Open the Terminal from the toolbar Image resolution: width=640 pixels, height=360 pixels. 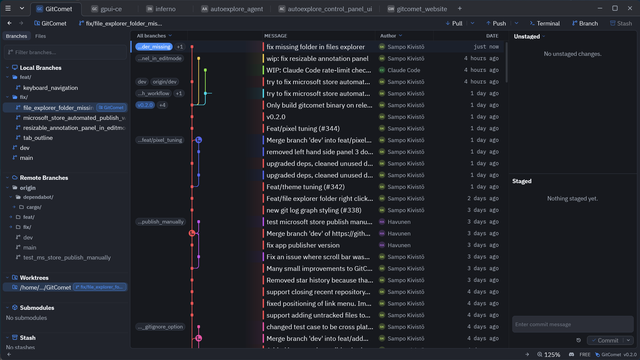coord(544,23)
